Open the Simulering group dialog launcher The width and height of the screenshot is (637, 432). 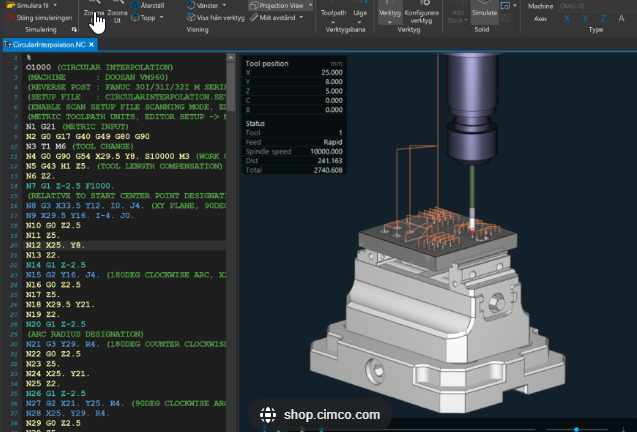(74, 30)
